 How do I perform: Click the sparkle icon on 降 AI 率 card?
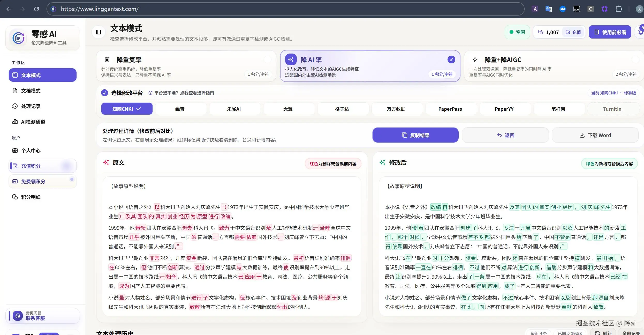click(x=291, y=59)
